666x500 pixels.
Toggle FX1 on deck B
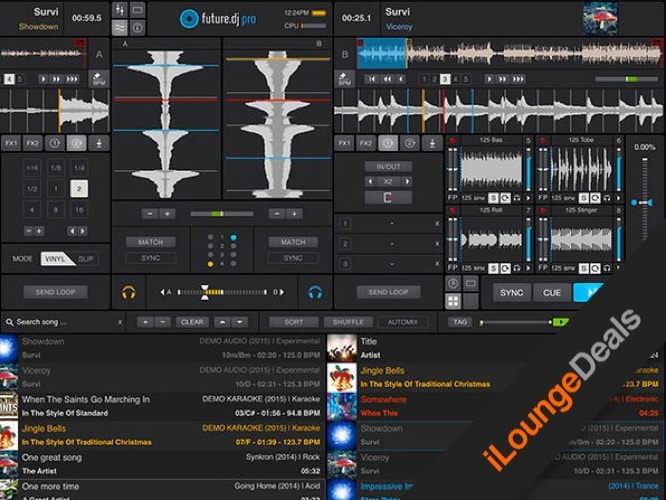point(344,143)
